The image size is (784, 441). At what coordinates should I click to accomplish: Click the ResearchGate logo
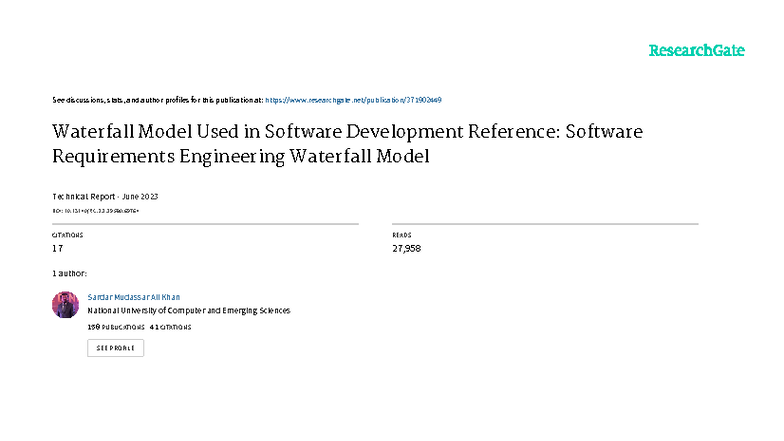tap(696, 50)
